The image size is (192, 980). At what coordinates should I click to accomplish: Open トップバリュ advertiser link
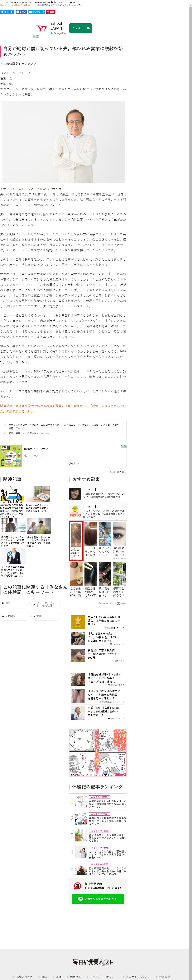pos(36,456)
